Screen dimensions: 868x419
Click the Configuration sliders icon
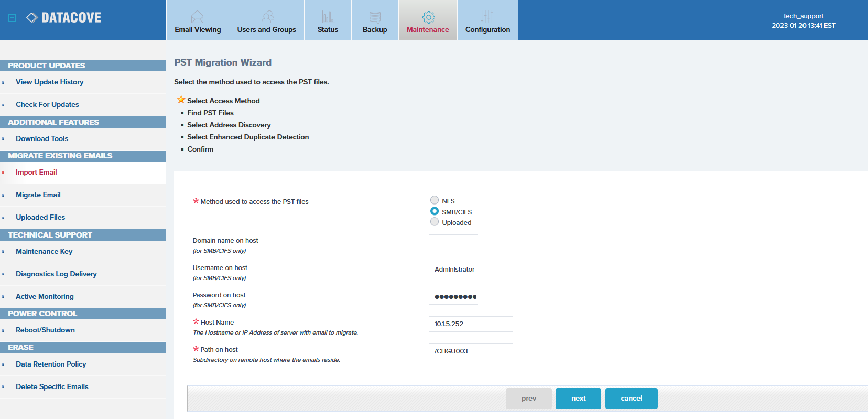pyautogui.click(x=487, y=17)
